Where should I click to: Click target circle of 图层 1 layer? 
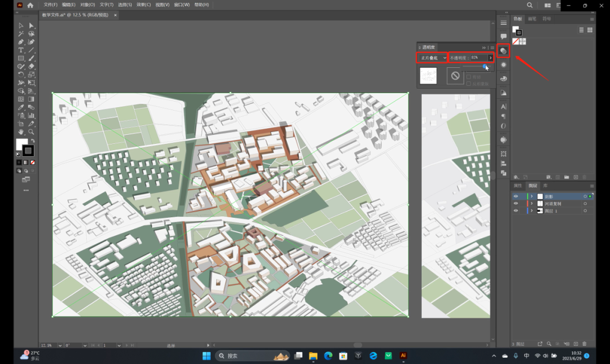[585, 210]
